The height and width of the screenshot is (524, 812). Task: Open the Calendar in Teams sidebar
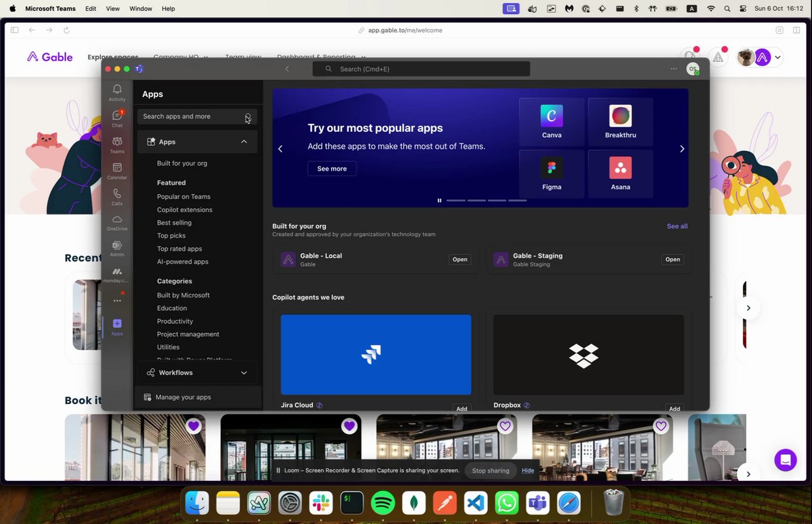(117, 171)
